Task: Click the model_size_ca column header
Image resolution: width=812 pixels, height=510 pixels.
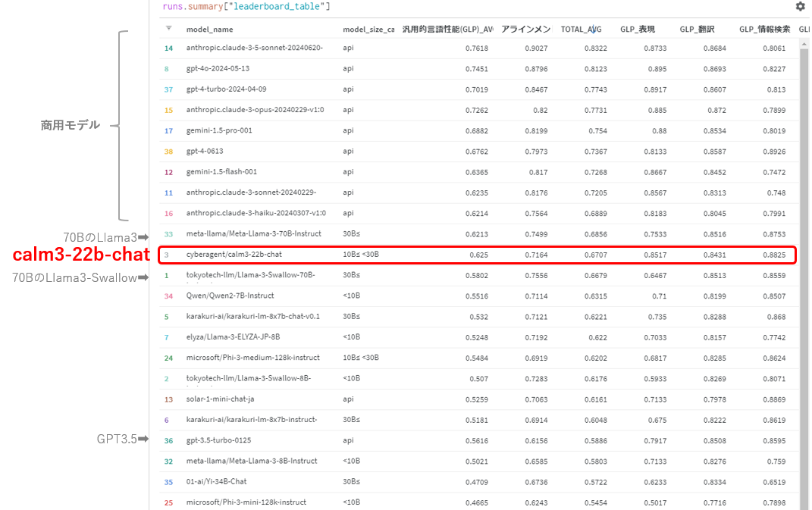Action: [x=368, y=30]
